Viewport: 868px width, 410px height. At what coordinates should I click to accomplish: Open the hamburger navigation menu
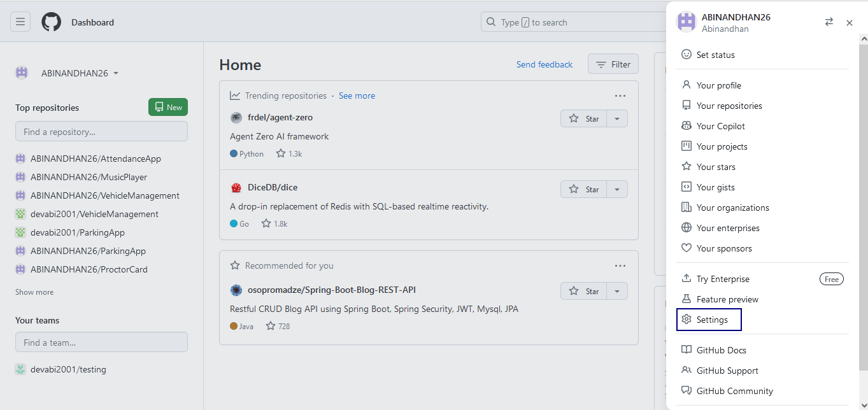[x=20, y=22]
